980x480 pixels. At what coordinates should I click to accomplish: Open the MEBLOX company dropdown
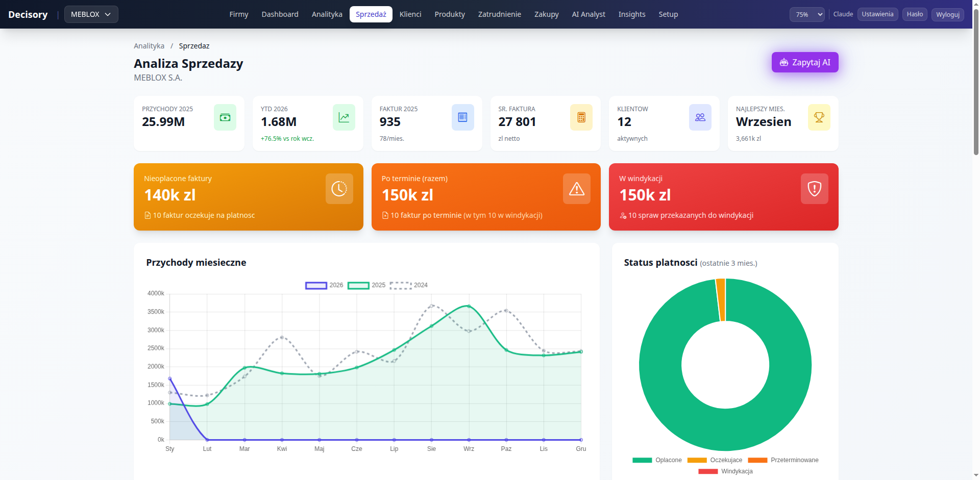[91, 14]
